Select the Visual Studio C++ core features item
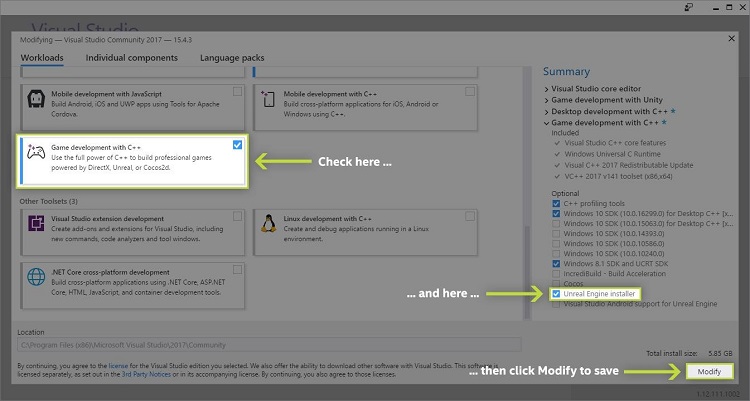 (x=615, y=143)
